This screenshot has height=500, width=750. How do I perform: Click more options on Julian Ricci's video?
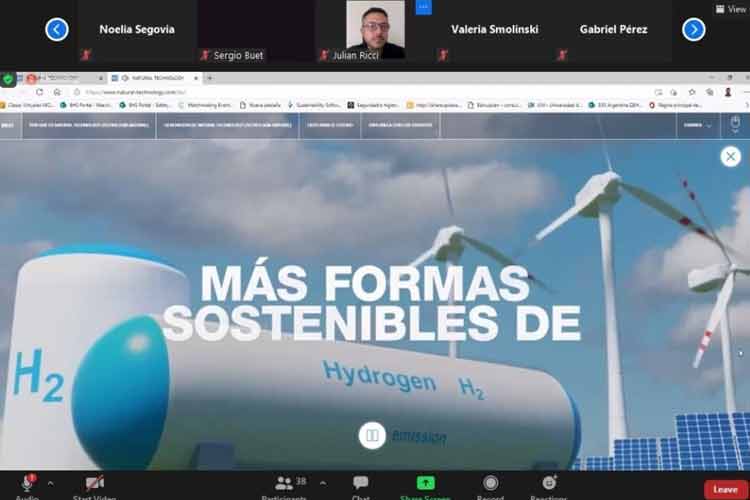pos(423,7)
